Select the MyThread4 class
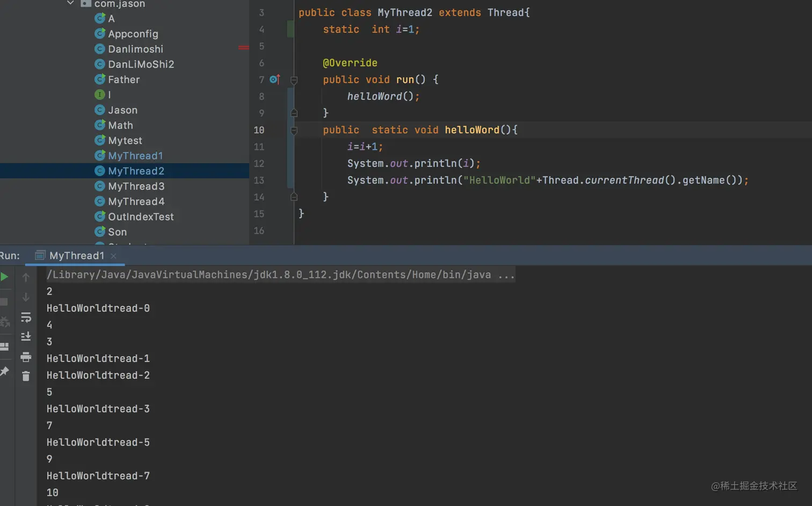 tap(136, 201)
